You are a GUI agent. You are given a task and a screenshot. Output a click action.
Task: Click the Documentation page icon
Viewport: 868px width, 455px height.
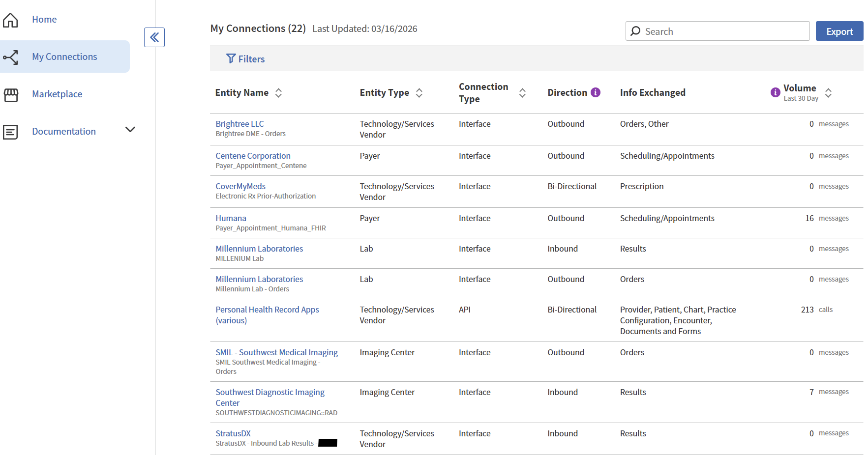point(10,132)
